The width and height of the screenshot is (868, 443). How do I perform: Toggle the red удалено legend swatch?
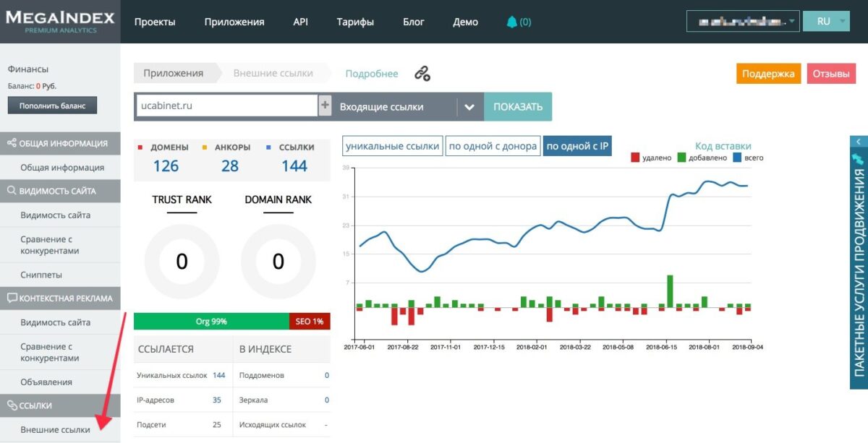(x=635, y=158)
